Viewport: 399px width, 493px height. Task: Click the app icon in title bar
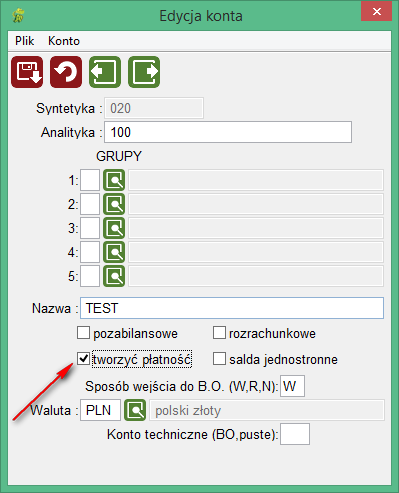[18, 16]
